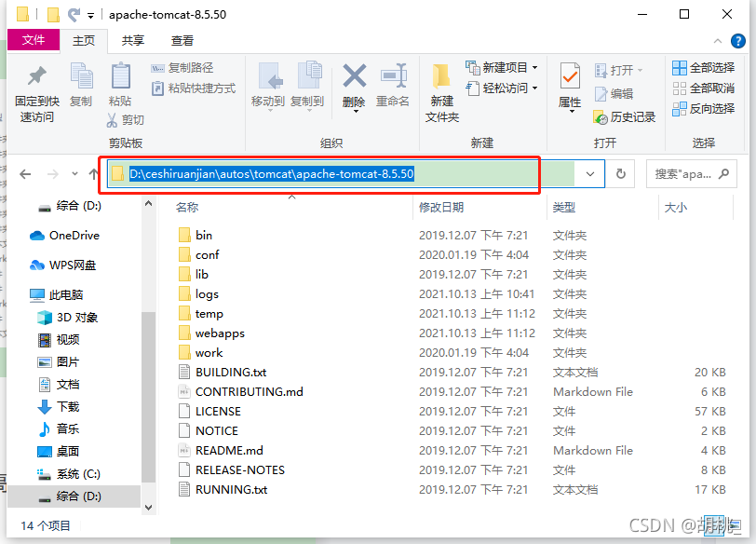This screenshot has width=756, height=544.
Task: Click the 粘贴 (Paste) clipboard icon
Action: tap(120, 75)
